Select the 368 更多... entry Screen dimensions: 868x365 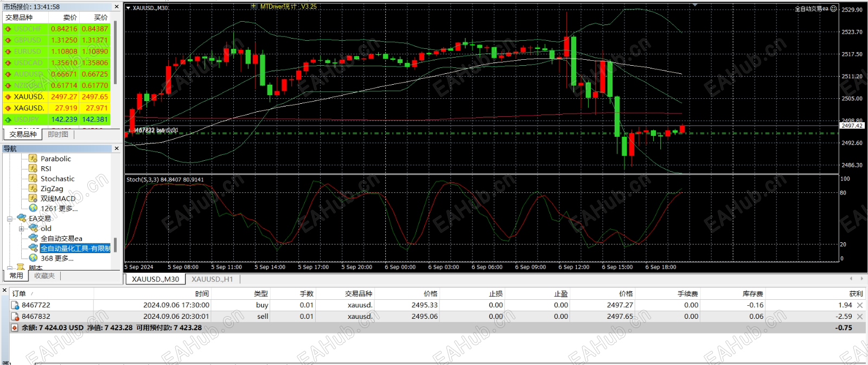click(57, 259)
